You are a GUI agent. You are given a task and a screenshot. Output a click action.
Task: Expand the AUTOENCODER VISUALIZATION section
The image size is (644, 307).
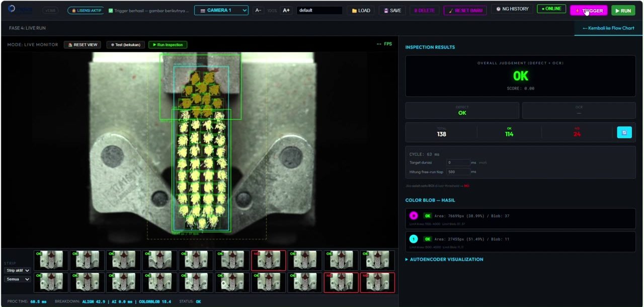444,260
